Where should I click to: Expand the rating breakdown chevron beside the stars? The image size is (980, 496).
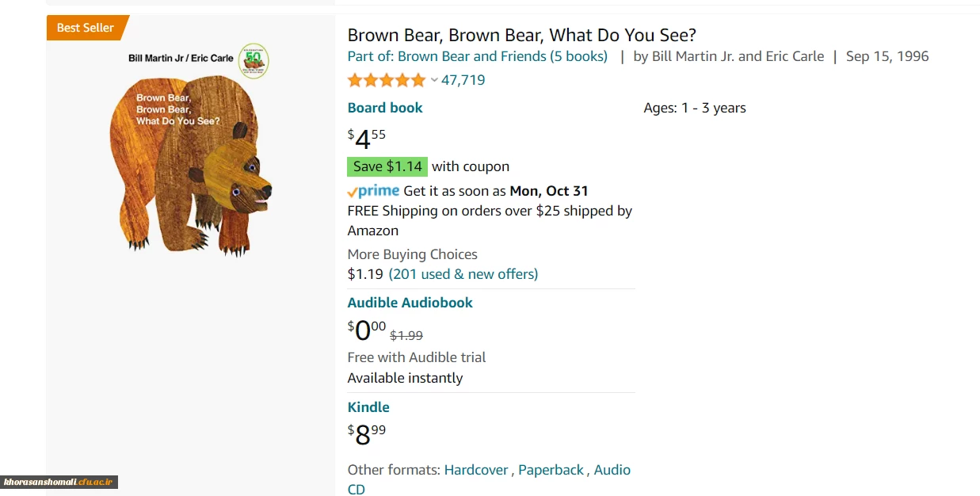click(x=434, y=80)
